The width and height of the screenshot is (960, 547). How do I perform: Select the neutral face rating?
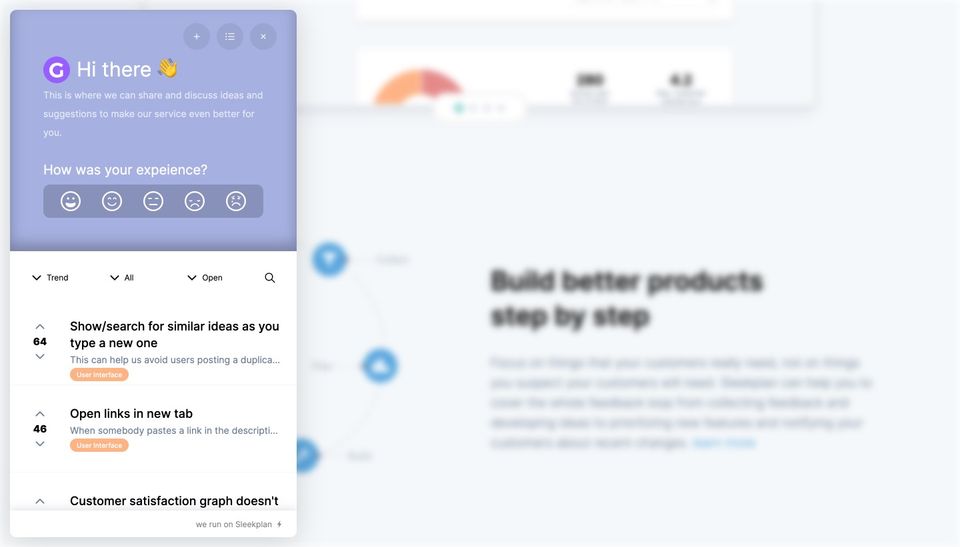pyautogui.click(x=153, y=201)
